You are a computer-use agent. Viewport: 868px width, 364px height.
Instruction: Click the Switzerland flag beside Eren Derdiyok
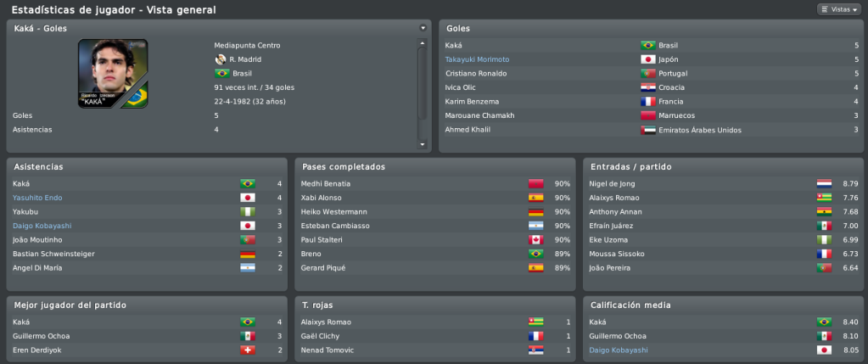click(x=247, y=350)
